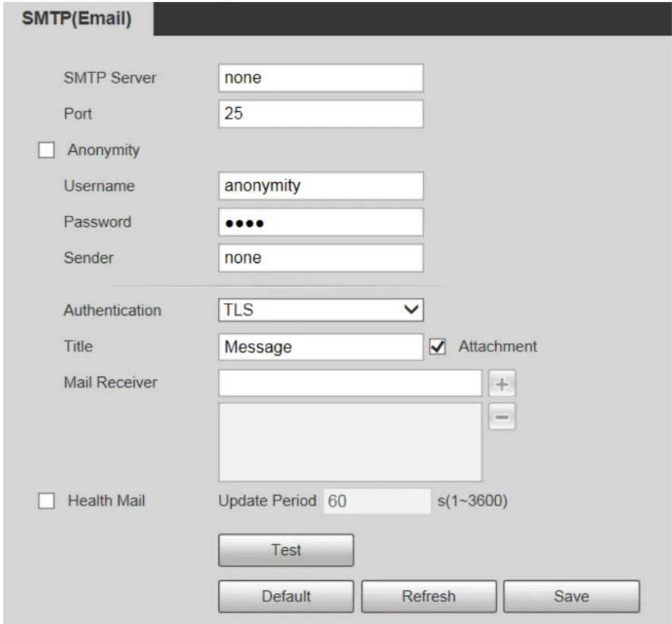Click the Attachment label text
The height and width of the screenshot is (624, 672).
(498, 346)
